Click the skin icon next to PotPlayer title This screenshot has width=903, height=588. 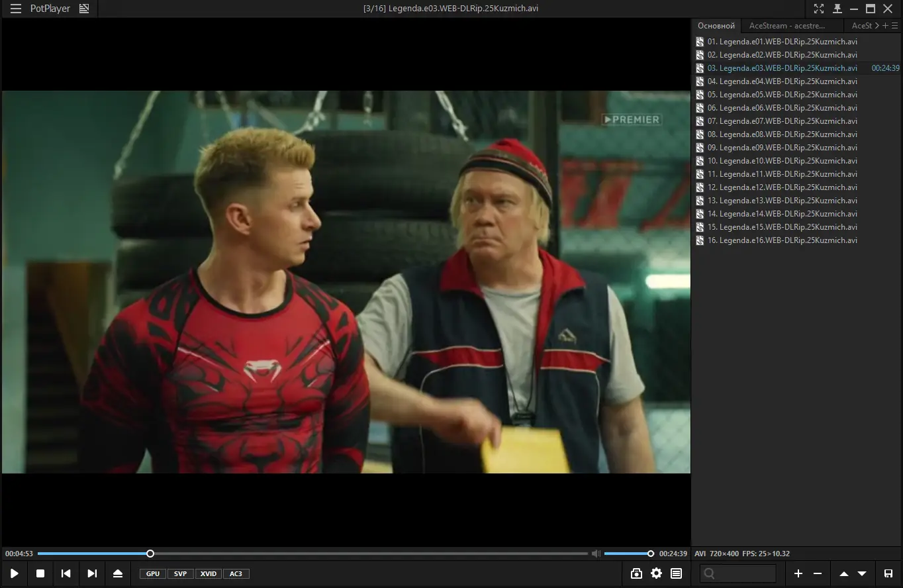[x=84, y=9]
